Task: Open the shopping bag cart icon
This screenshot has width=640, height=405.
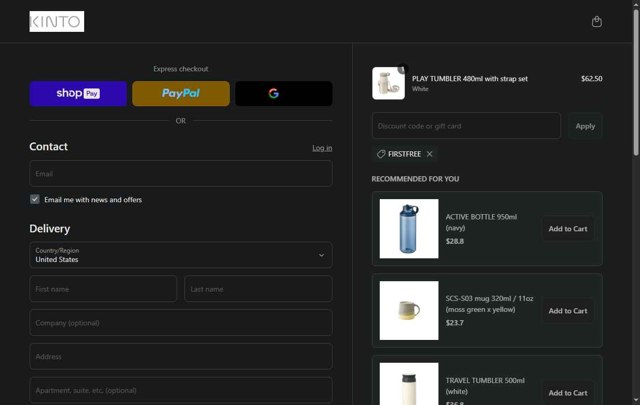Action: [596, 22]
